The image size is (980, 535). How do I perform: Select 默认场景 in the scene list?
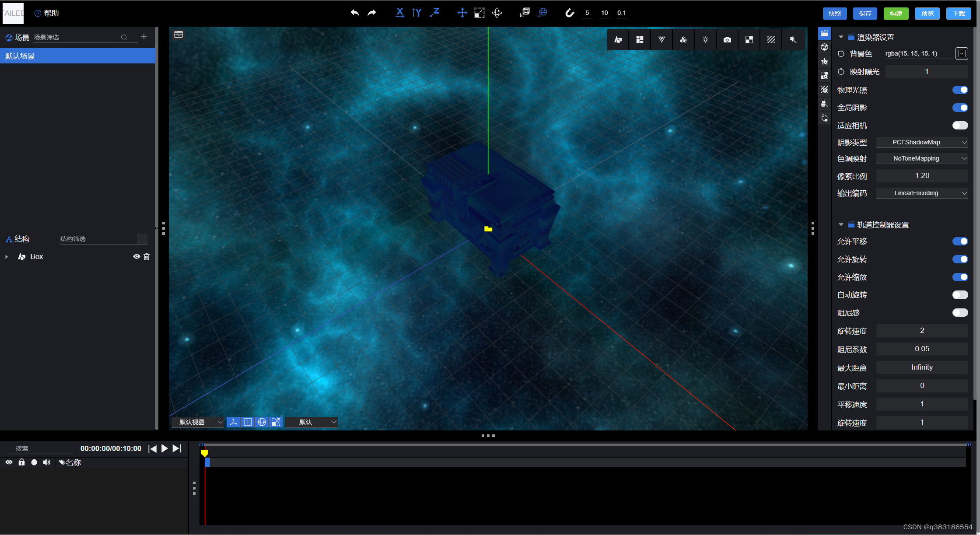pos(77,56)
